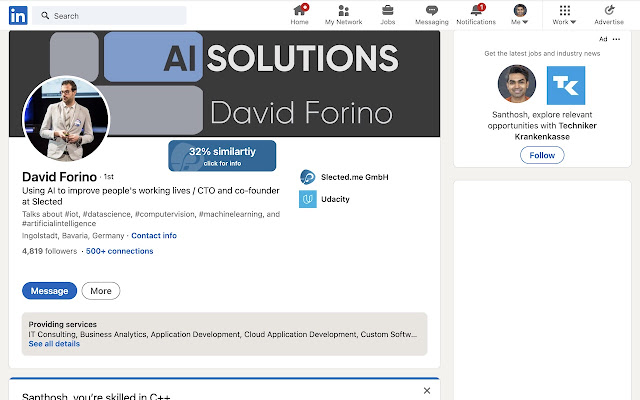The width and height of the screenshot is (640, 400).
Task: Click the 4,819 followers text
Action: 49,251
